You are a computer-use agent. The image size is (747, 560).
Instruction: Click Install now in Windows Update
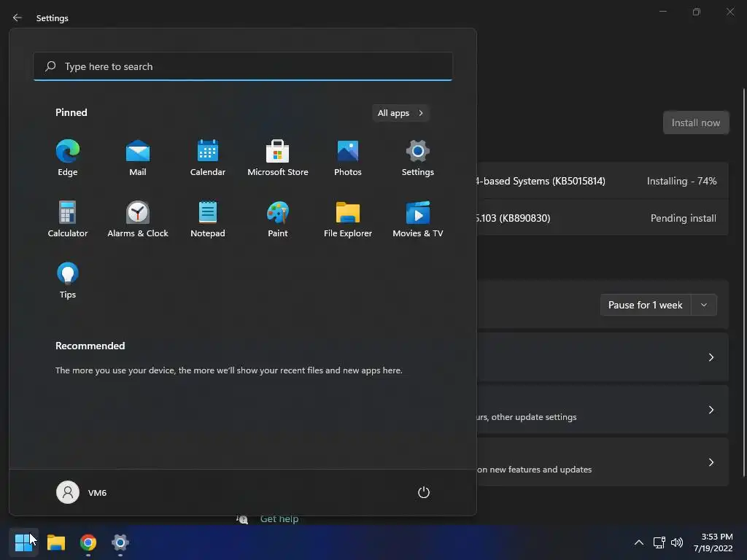696,122
